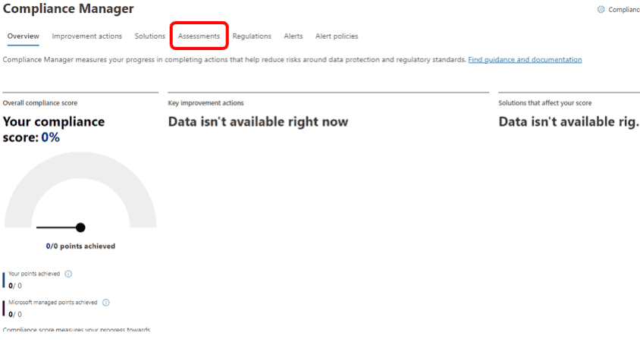Click the Compliance Manager page title
The width and height of the screenshot is (640, 364).
68,8
